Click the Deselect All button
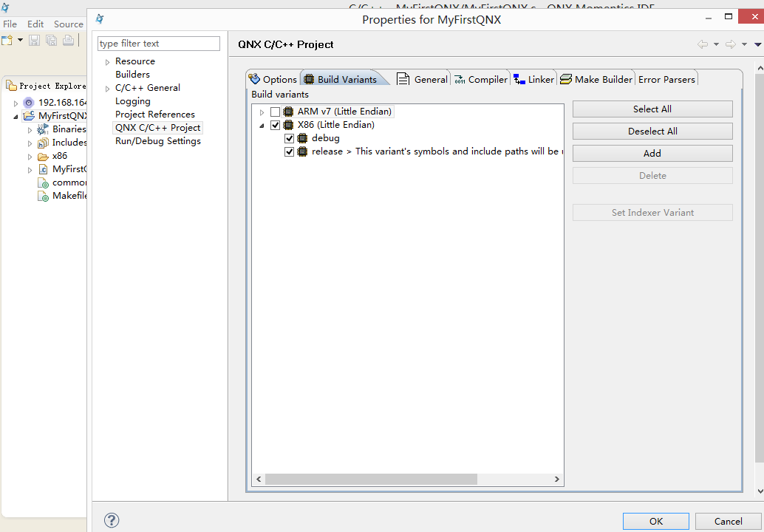The height and width of the screenshot is (532, 764). tap(652, 131)
